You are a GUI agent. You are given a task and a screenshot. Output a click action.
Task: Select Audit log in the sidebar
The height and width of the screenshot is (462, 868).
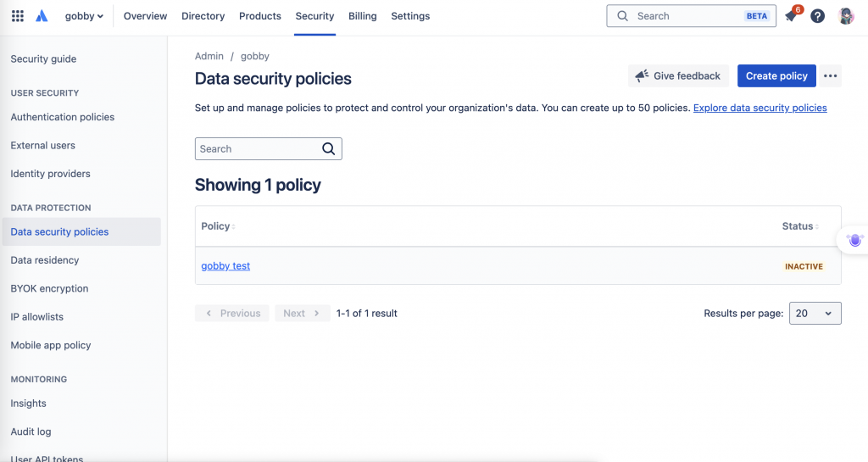(31, 432)
